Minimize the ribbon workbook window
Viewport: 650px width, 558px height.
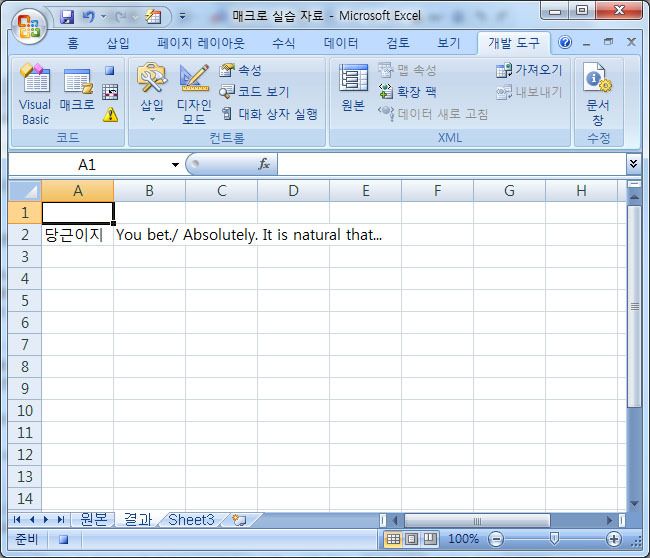(x=586, y=43)
